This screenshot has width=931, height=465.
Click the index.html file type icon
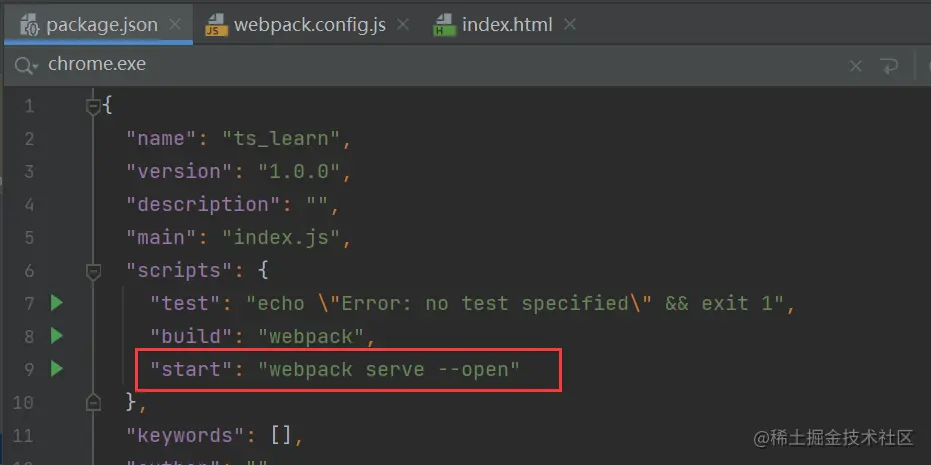coord(444,26)
